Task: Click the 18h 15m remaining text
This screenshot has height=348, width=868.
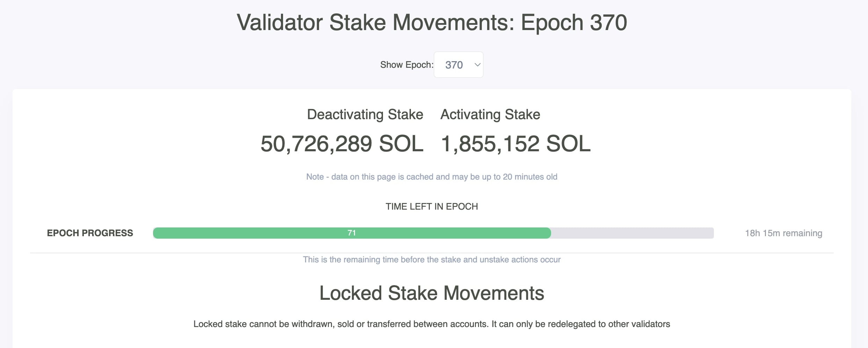Action: [783, 233]
